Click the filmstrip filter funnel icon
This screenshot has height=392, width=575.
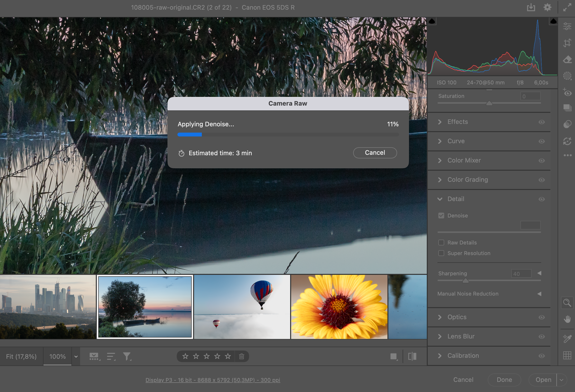(x=127, y=356)
